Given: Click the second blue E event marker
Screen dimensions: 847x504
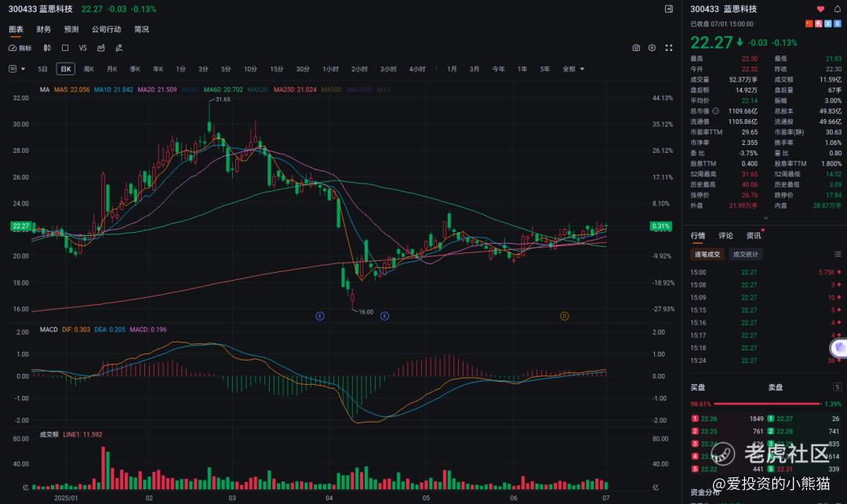Looking at the screenshot, I should [x=384, y=316].
